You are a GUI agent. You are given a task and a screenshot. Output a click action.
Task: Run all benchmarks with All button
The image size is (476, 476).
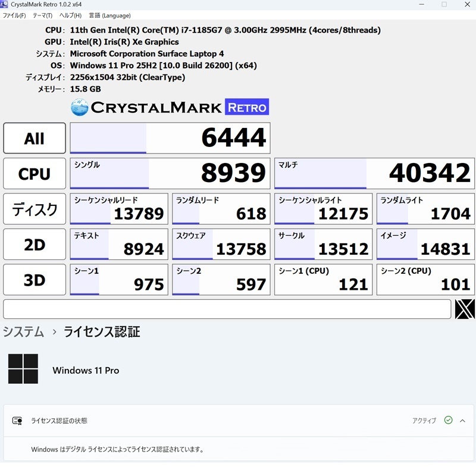pyautogui.click(x=35, y=138)
